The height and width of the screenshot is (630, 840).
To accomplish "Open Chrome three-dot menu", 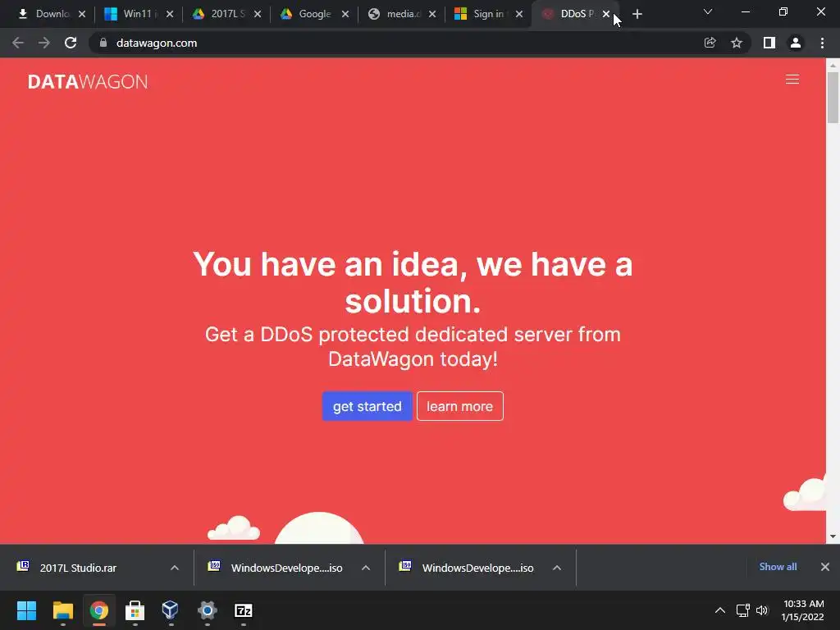I will pos(822,43).
